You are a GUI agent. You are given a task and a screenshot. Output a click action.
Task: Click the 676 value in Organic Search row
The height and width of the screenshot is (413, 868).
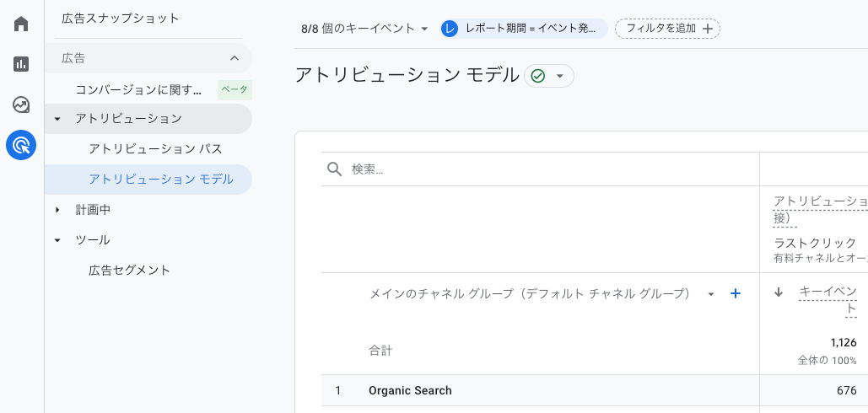pyautogui.click(x=847, y=390)
